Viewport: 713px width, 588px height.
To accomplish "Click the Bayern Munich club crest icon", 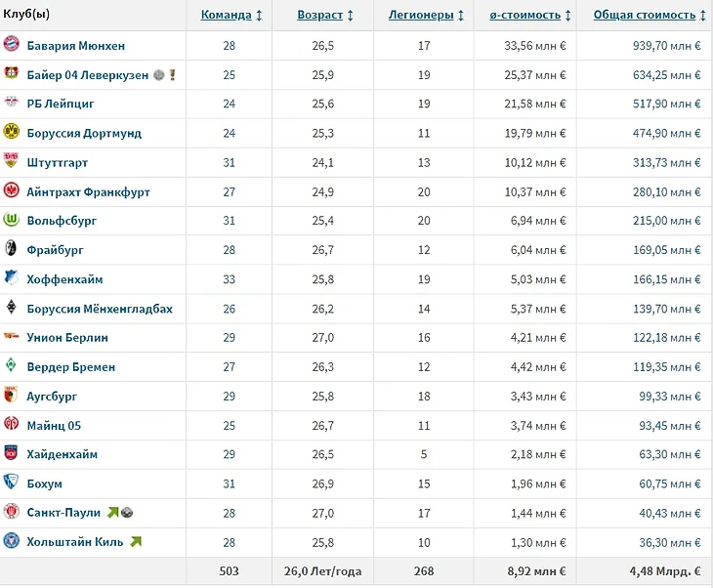I will click(12, 45).
